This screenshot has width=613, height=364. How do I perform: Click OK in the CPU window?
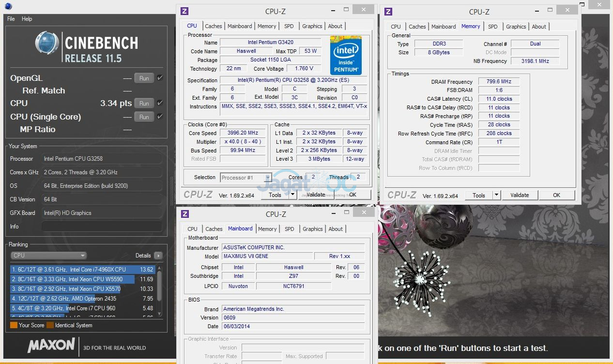pos(353,195)
